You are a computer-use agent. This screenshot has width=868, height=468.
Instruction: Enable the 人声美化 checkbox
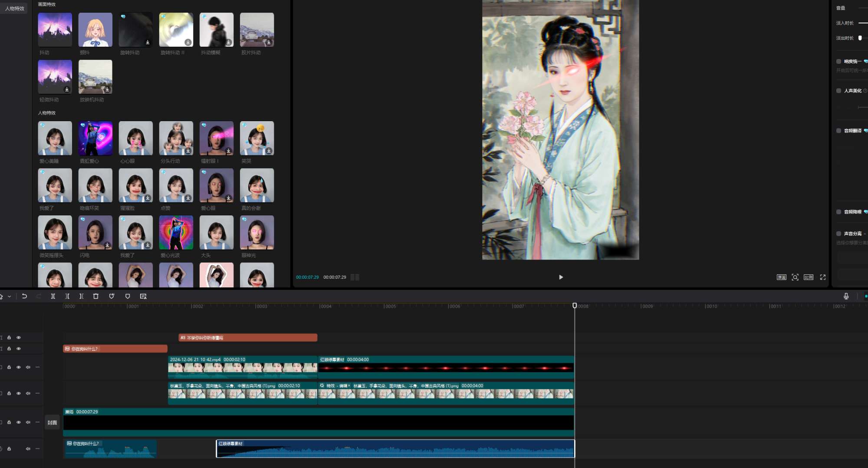coord(838,91)
